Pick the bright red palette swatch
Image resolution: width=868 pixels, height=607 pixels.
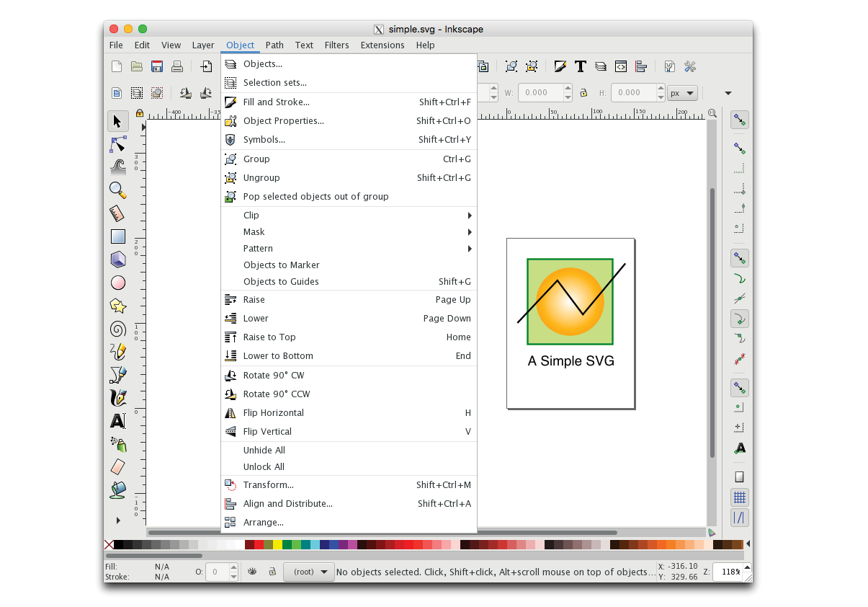click(x=259, y=544)
